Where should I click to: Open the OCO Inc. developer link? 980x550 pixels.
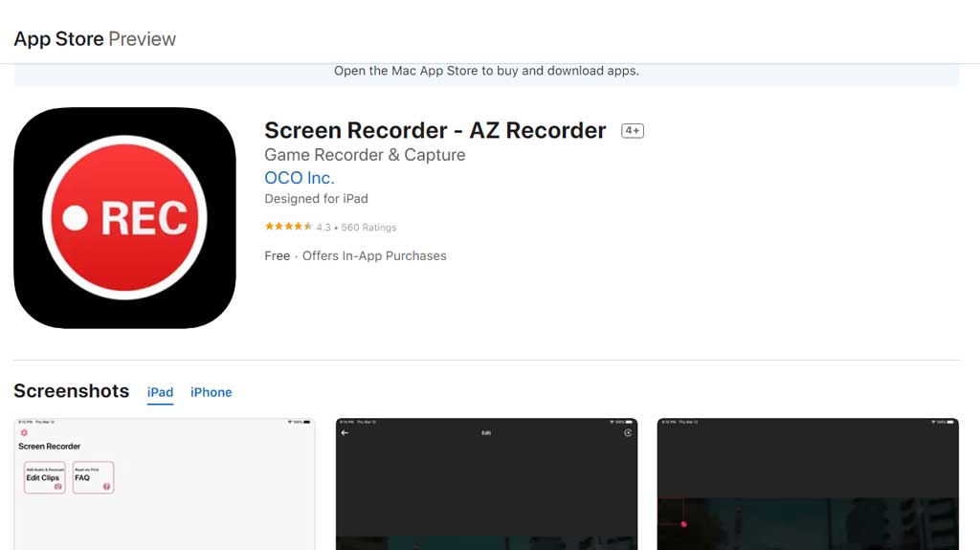(x=300, y=178)
